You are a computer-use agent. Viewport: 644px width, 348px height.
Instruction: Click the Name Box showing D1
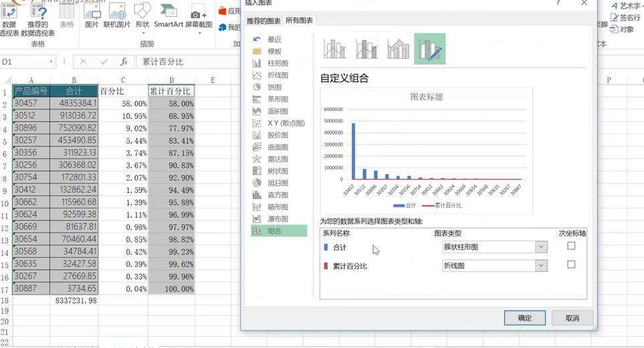point(24,62)
